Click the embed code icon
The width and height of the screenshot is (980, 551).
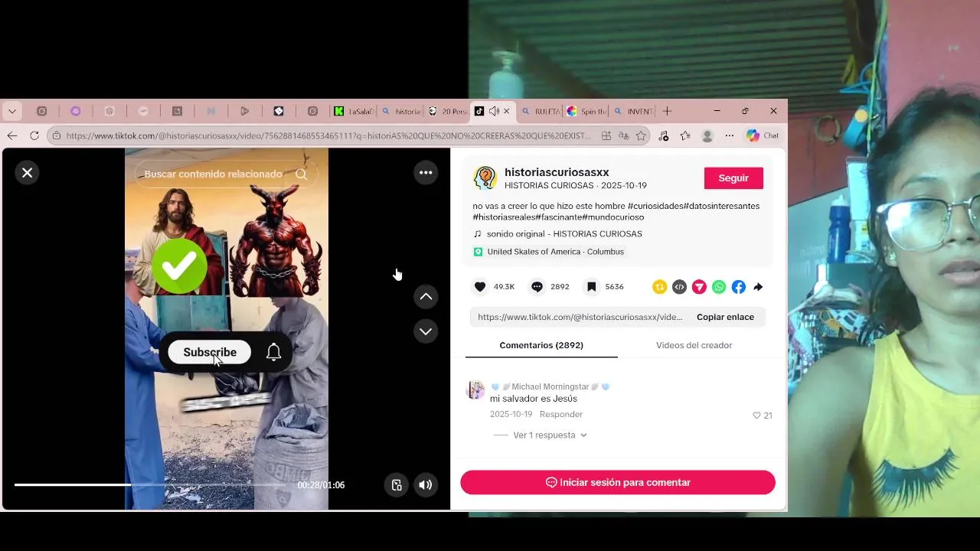(679, 287)
